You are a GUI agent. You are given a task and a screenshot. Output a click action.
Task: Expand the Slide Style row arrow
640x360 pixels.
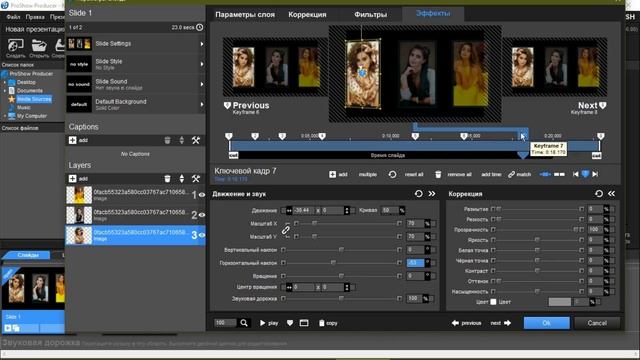click(x=202, y=64)
